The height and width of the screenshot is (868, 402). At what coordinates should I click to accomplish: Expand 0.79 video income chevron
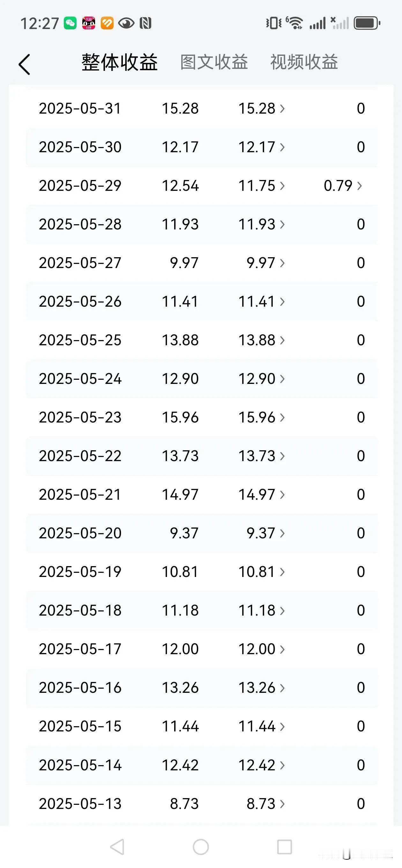click(360, 186)
